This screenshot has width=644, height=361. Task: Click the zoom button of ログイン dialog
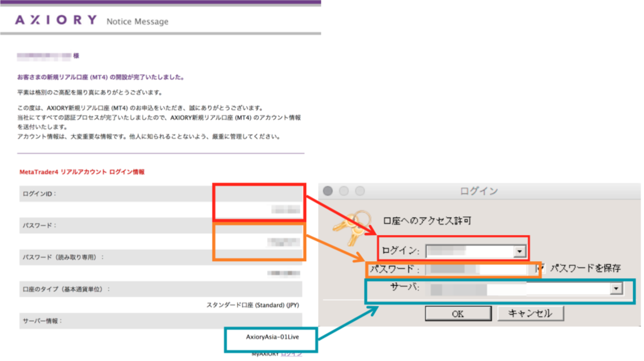(x=359, y=191)
